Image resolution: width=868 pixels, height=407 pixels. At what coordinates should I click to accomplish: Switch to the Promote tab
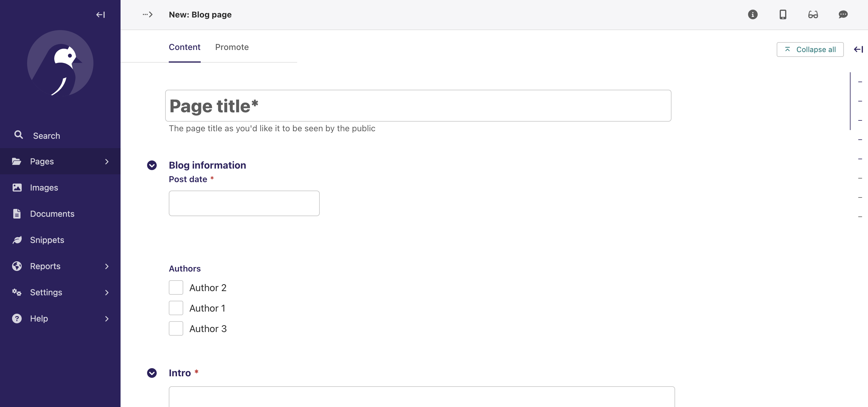(x=232, y=47)
